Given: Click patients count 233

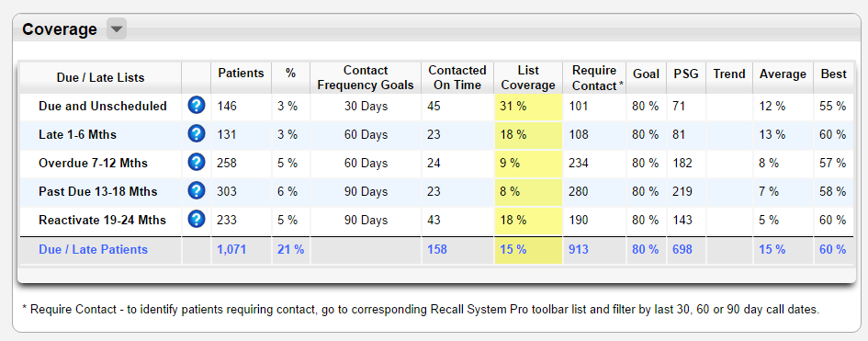Looking at the screenshot, I should coord(227,221).
